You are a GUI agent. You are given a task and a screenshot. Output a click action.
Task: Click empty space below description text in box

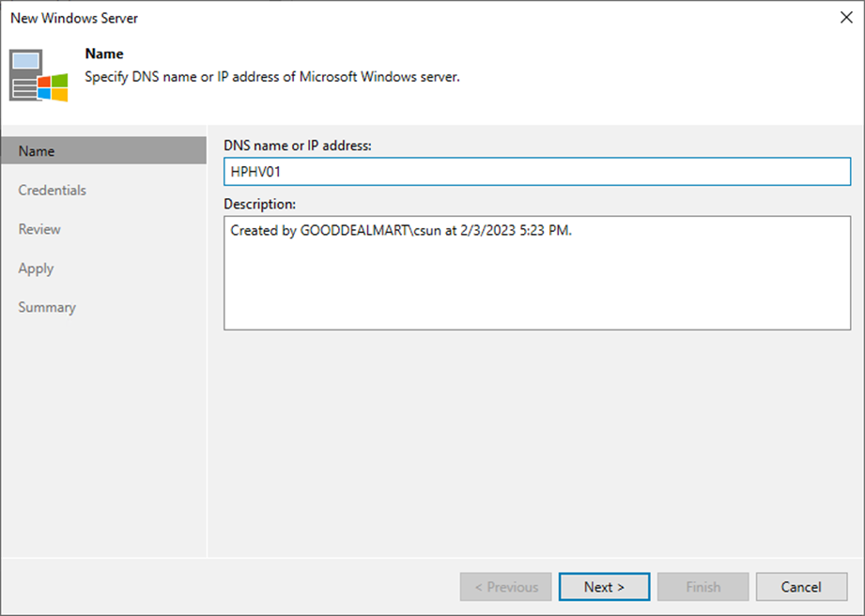537,286
